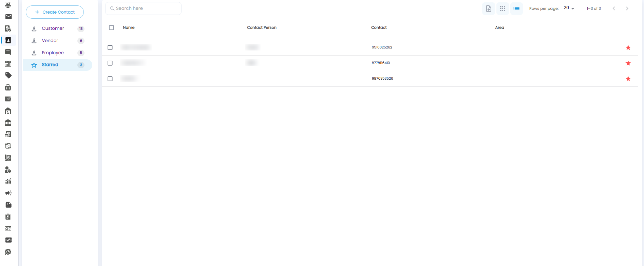
Task: Select the Employee contacts category
Action: (x=57, y=53)
